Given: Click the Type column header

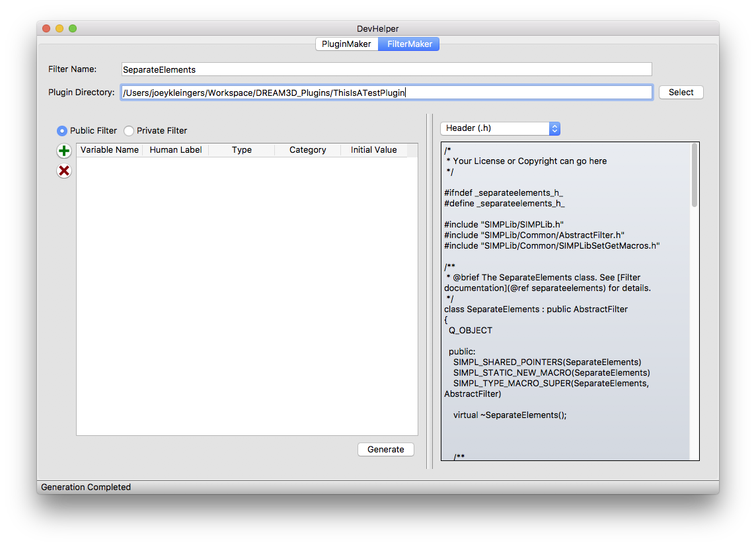Looking at the screenshot, I should pyautogui.click(x=242, y=150).
